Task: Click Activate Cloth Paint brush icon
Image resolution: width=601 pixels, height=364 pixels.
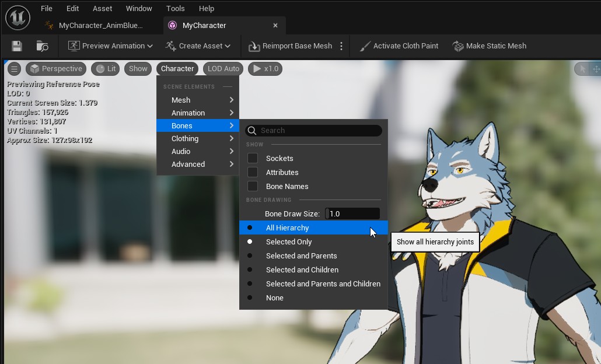Action: (x=365, y=46)
